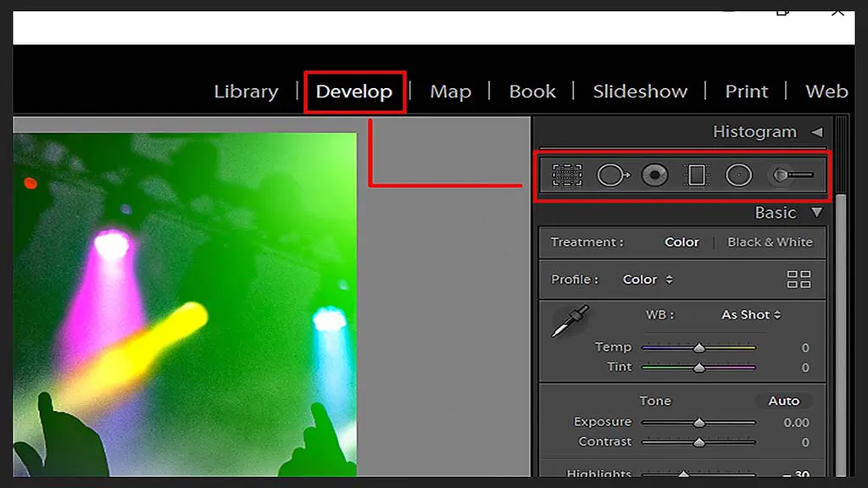The image size is (868, 488).
Task: Select the Red Eye Correction tool
Action: point(655,175)
